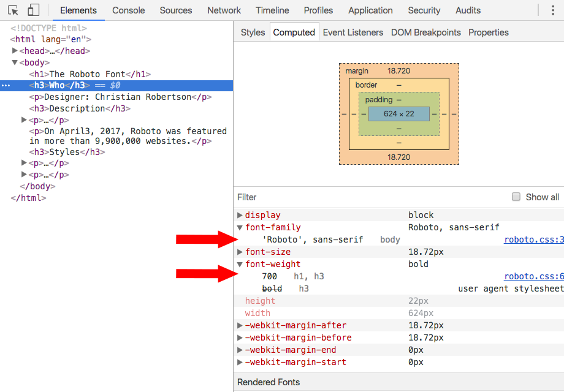Open the Application panel tab
This screenshot has height=392, width=564.
(x=370, y=10)
